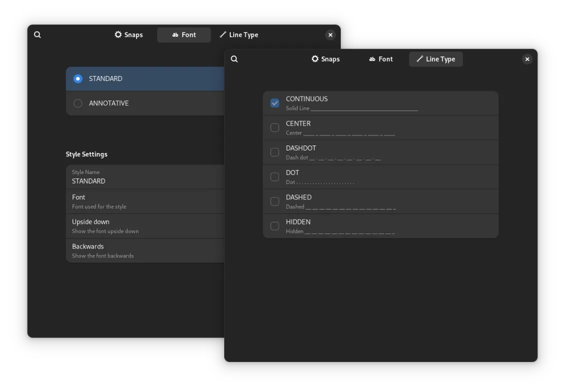565x392 pixels.
Task: Open the Snaps tab in the front window
Action: tap(325, 59)
